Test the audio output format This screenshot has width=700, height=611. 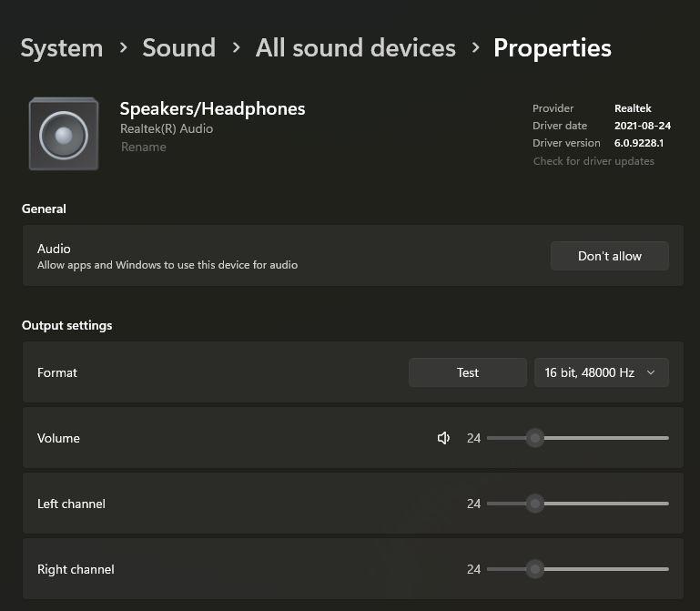pos(467,372)
